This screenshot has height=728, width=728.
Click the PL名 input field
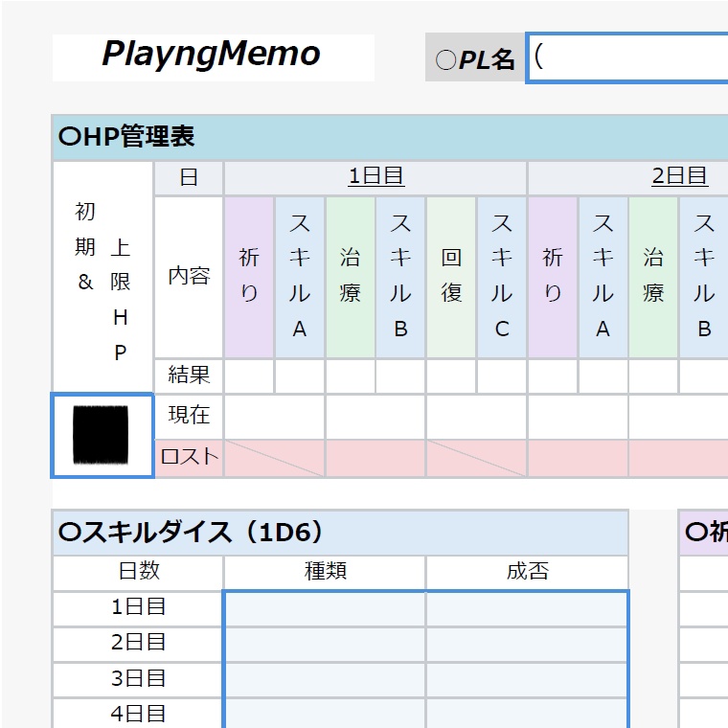(x=627, y=58)
